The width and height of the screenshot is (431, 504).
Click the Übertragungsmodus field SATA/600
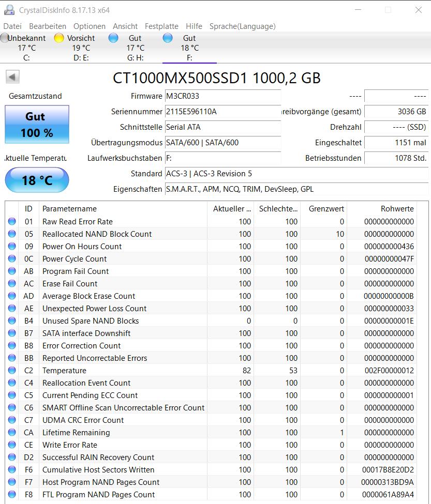(x=223, y=142)
